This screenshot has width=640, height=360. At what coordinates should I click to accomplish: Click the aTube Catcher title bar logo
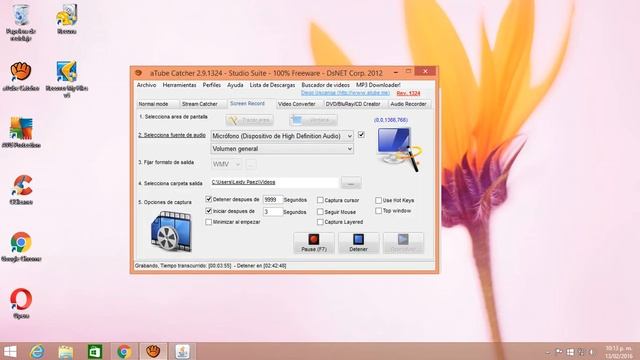(139, 73)
